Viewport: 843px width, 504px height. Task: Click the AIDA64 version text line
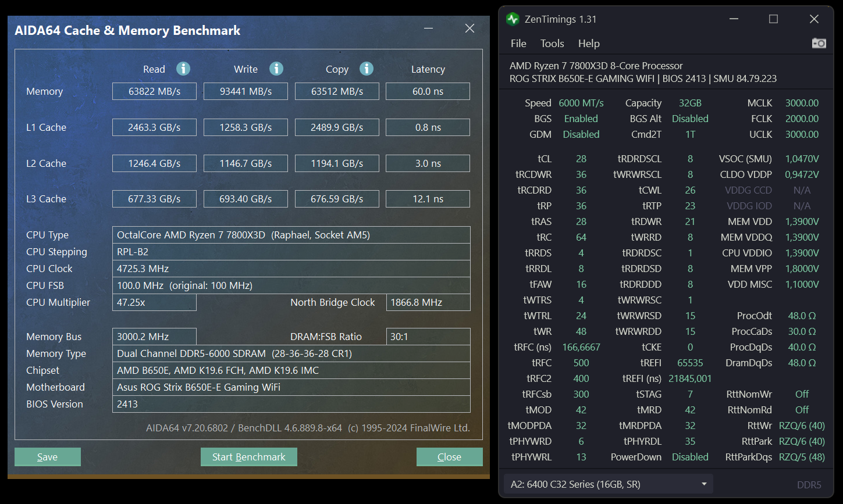tap(308, 428)
